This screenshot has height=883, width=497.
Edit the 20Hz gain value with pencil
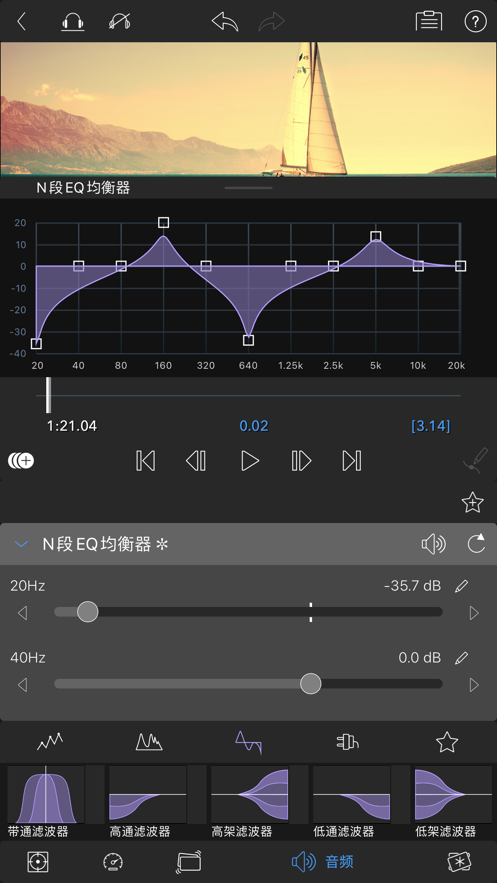[x=462, y=586]
